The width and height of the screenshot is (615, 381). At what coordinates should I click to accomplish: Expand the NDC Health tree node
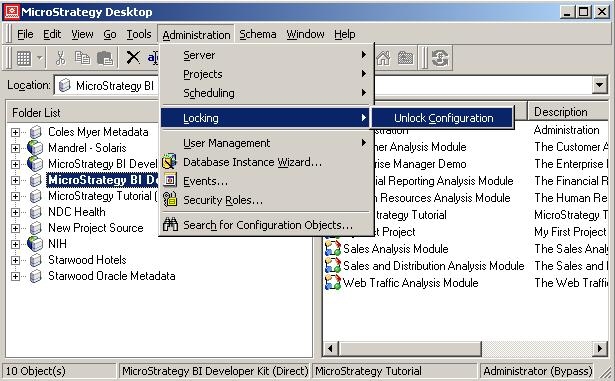[15, 212]
